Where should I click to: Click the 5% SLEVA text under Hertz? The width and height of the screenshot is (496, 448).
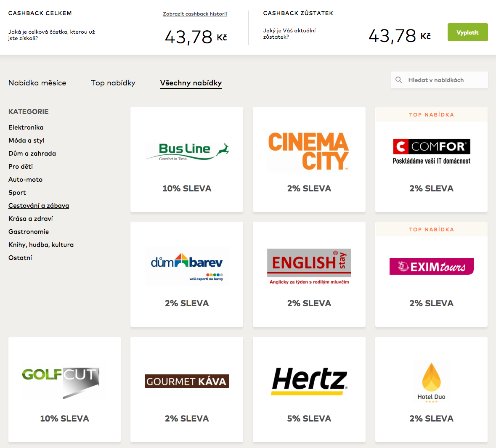pyautogui.click(x=309, y=419)
